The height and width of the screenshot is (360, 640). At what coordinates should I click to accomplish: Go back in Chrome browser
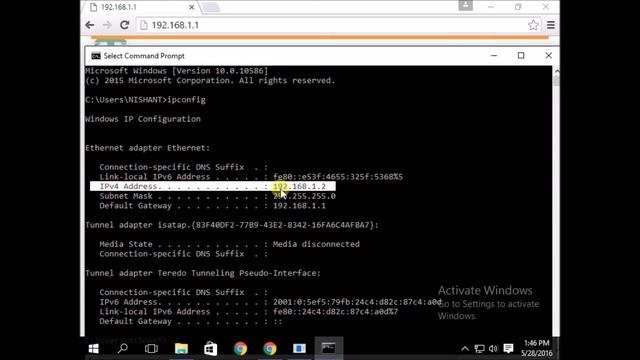click(x=90, y=25)
